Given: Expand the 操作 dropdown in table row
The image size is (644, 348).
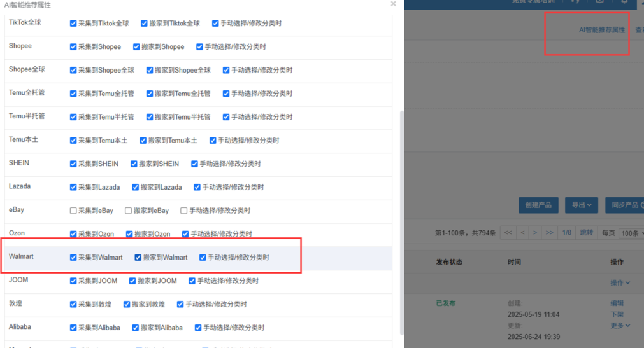Looking at the screenshot, I should [620, 282].
